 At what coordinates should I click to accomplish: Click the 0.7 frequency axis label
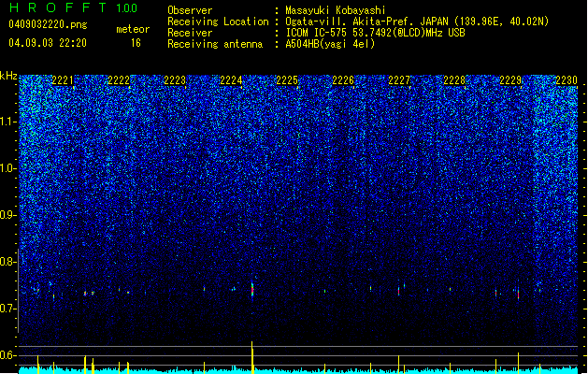click(8, 309)
